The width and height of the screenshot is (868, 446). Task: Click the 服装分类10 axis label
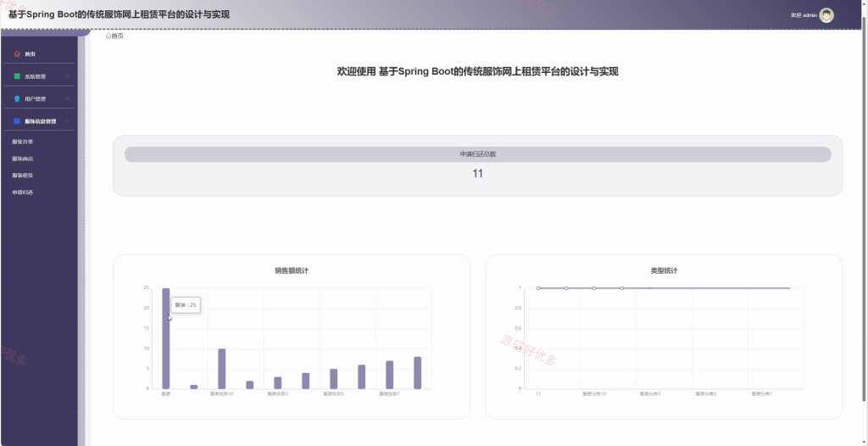tap(594, 394)
